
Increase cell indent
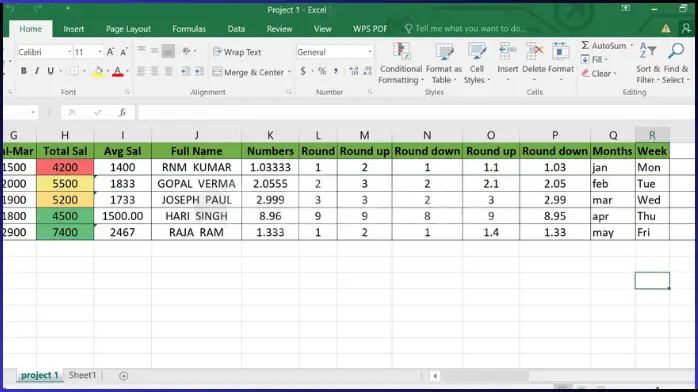[x=199, y=71]
